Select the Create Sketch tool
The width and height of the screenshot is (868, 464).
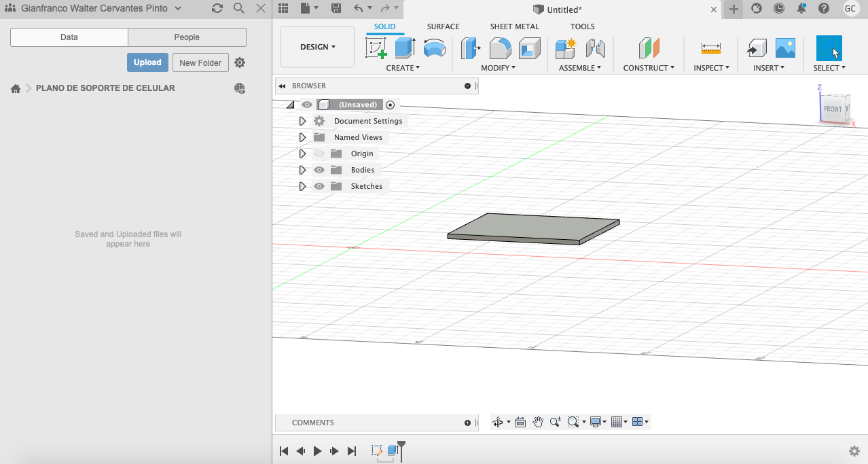(376, 48)
